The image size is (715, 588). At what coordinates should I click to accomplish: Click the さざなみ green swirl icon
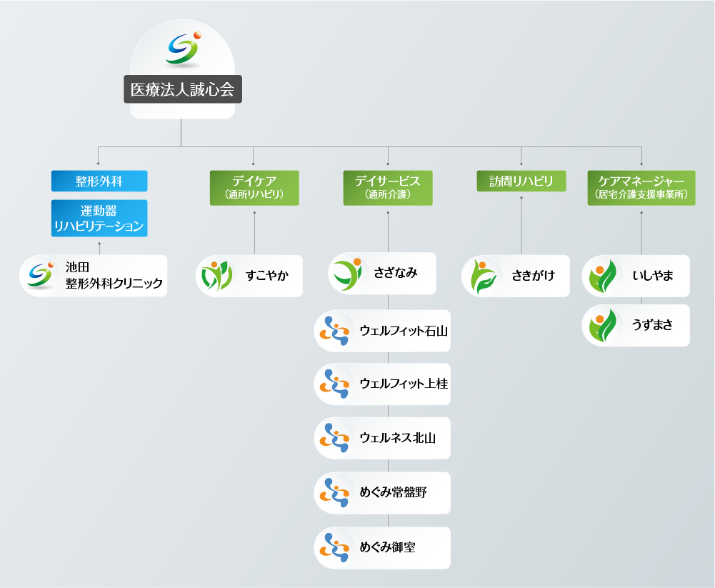348,274
